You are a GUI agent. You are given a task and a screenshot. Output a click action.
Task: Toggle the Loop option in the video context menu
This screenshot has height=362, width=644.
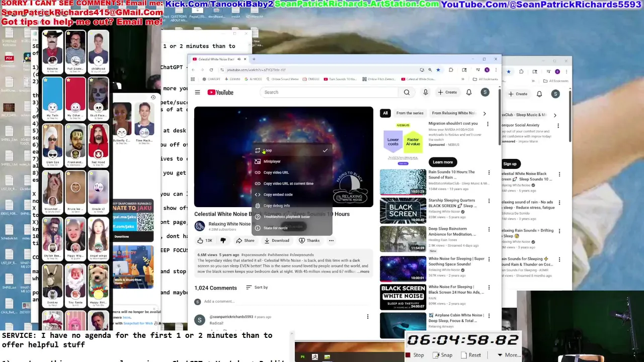click(292, 150)
